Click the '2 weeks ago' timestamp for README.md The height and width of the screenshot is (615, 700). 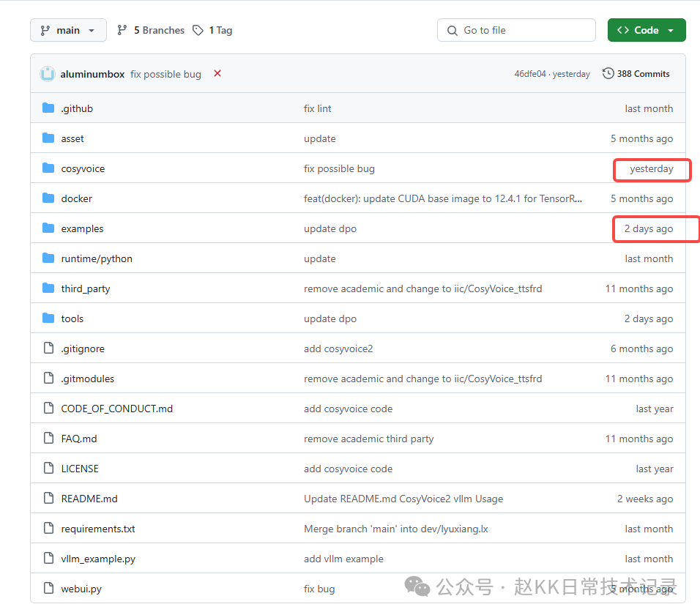click(x=645, y=499)
